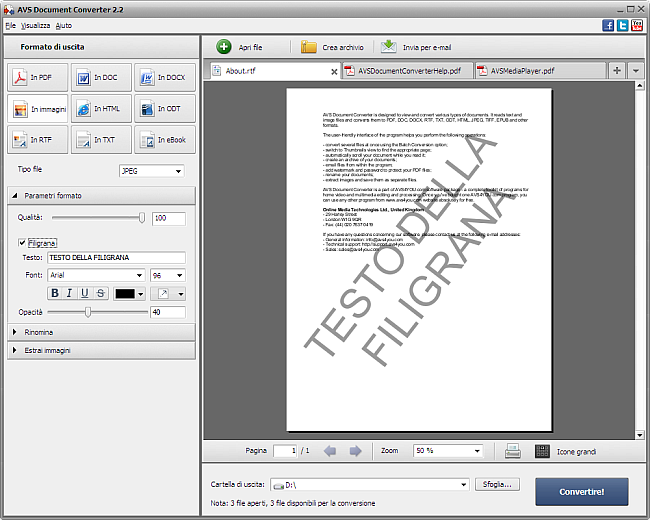650x520 pixels.
Task: Select In PDF output format
Action: pyautogui.click(x=37, y=78)
